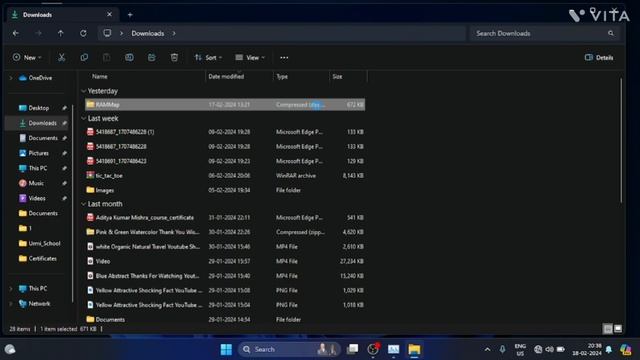Click the Cut scissors icon

pyautogui.click(x=61, y=58)
